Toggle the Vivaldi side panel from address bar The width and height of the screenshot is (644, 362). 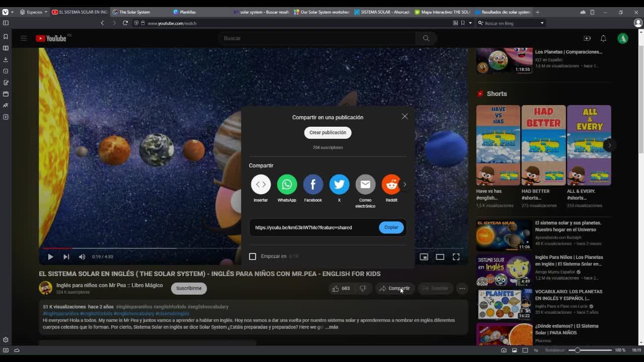[6, 23]
